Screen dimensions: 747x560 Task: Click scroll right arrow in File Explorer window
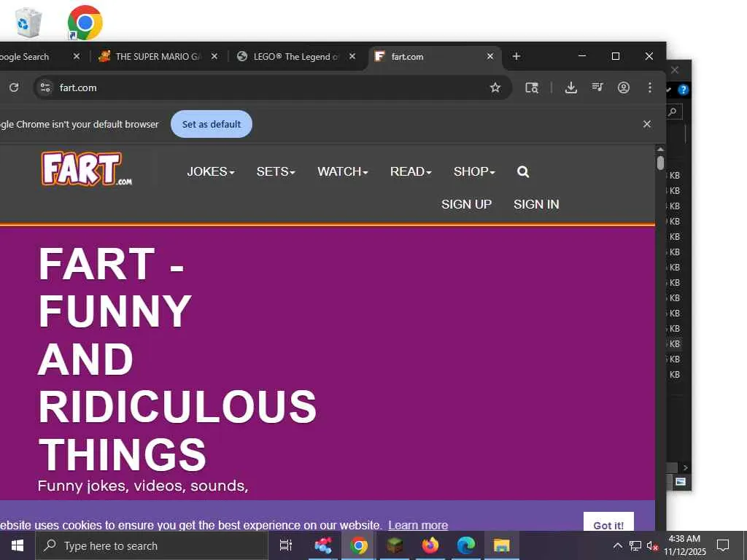[685, 467]
